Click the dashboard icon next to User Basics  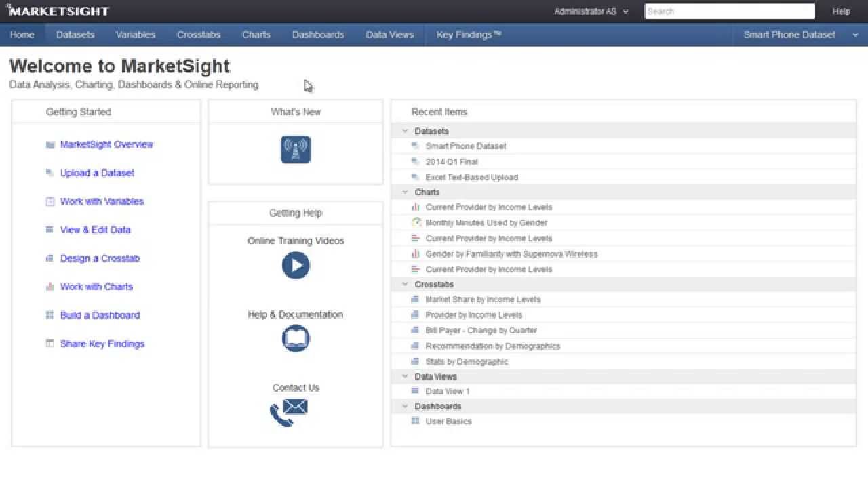[416, 421]
